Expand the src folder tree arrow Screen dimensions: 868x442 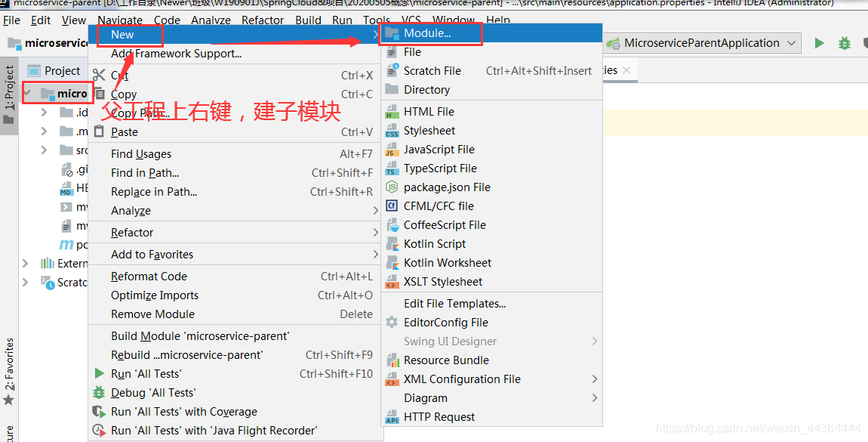pyautogui.click(x=45, y=150)
